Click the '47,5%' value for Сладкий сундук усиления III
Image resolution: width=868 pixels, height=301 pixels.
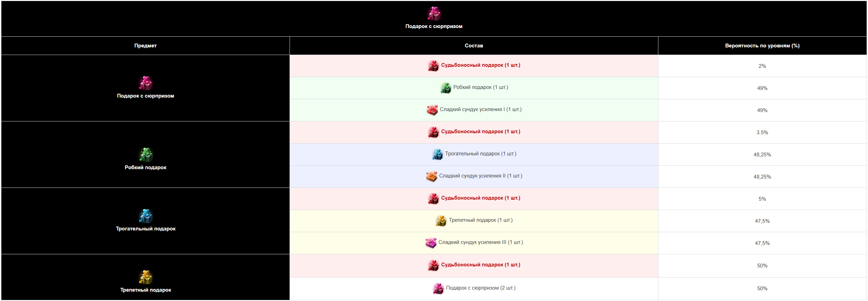pos(762,243)
